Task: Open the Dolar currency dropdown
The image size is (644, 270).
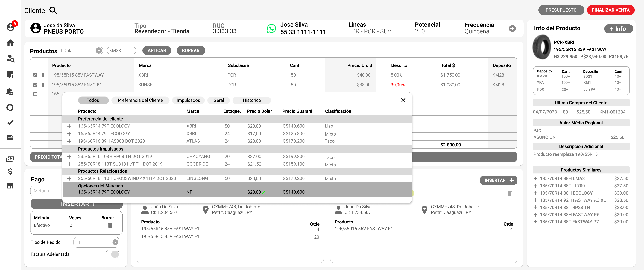Action: click(x=99, y=51)
